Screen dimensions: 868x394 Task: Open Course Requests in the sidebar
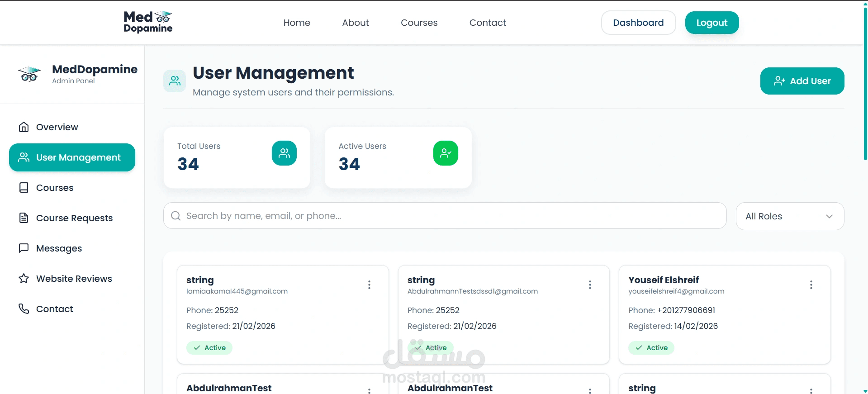coord(72,218)
